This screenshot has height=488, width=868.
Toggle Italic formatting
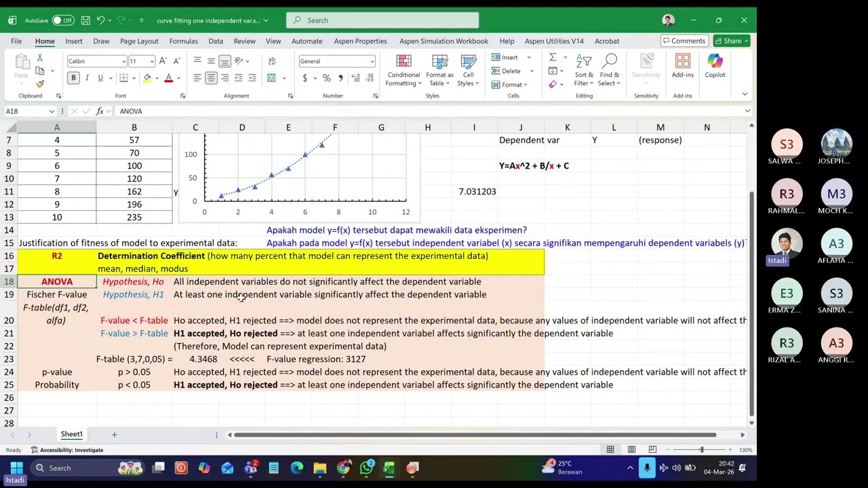click(87, 78)
